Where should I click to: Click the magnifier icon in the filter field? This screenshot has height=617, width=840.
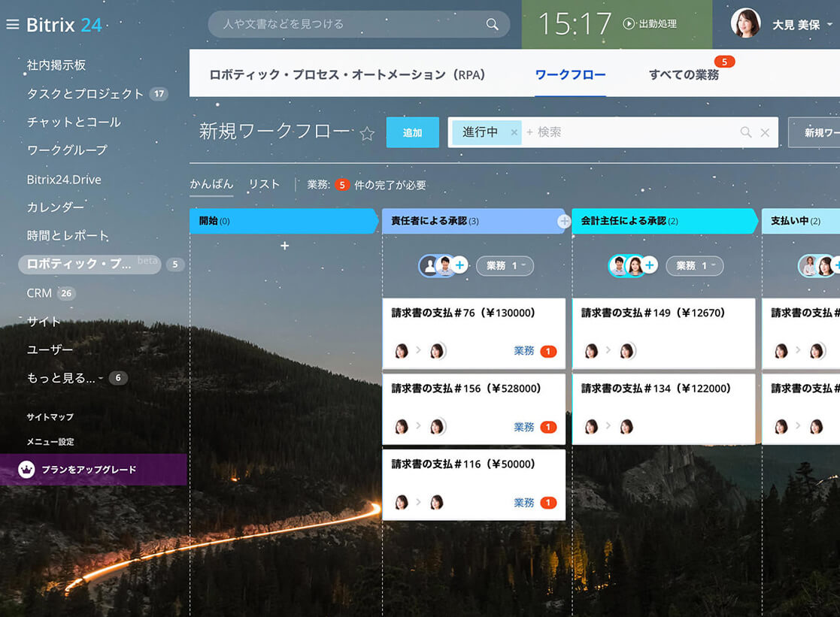pyautogui.click(x=746, y=132)
